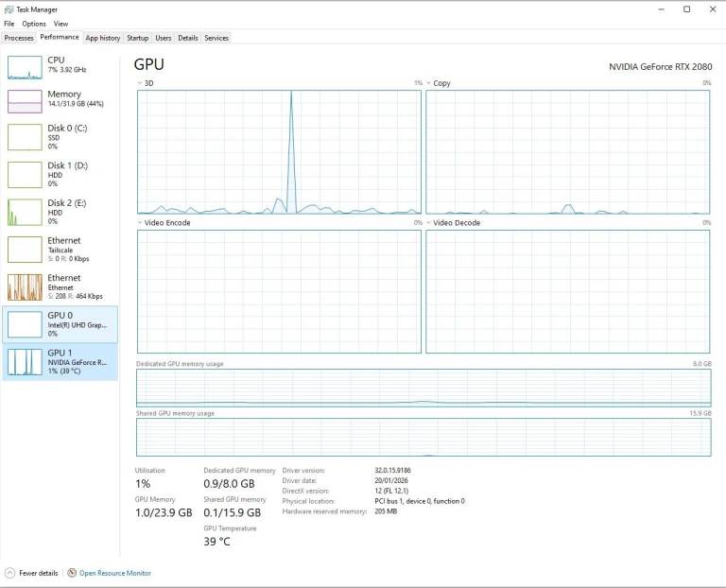Open the Copy engine graph dropdown

[429, 83]
